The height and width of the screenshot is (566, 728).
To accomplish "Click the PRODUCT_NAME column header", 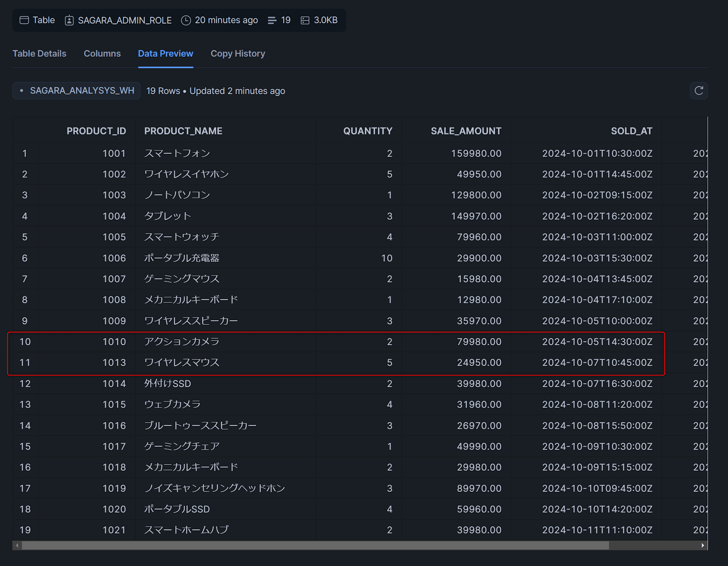I will click(x=183, y=131).
